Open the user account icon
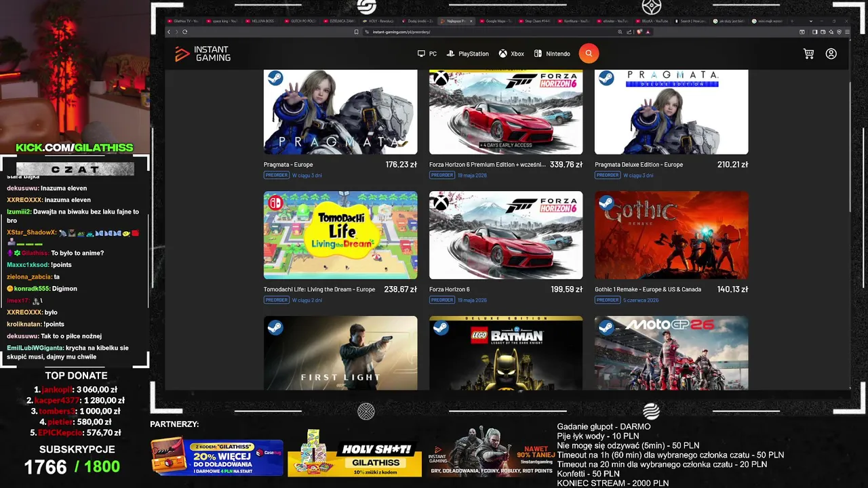The image size is (868, 488). (x=831, y=54)
